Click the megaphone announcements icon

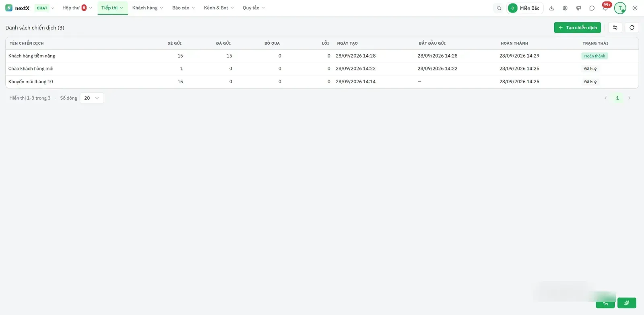click(578, 8)
